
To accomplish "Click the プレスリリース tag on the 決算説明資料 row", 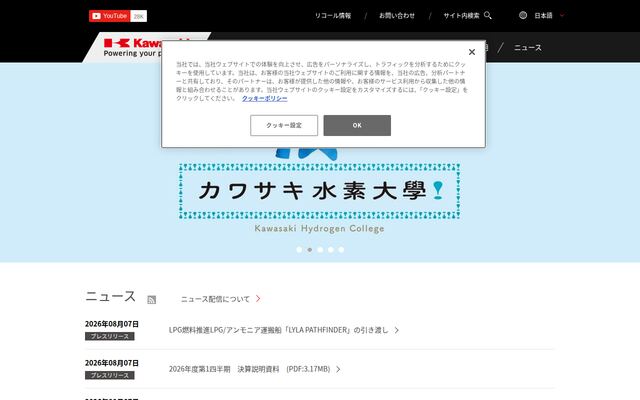I will 109,375.
